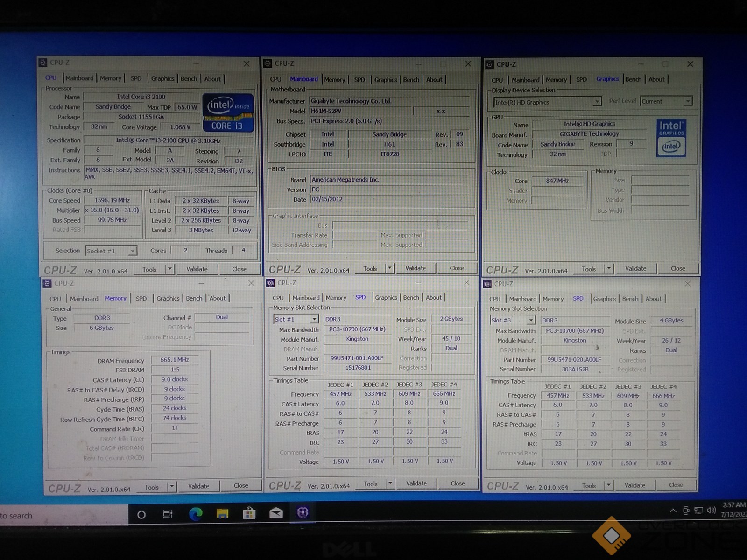Click BIOS date 02/15/2012 field

click(389, 199)
